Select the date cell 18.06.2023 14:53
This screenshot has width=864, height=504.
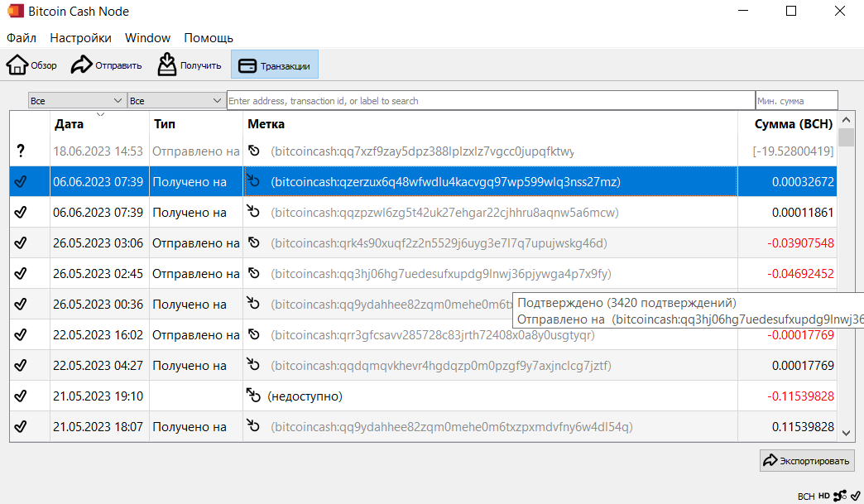[98, 151]
